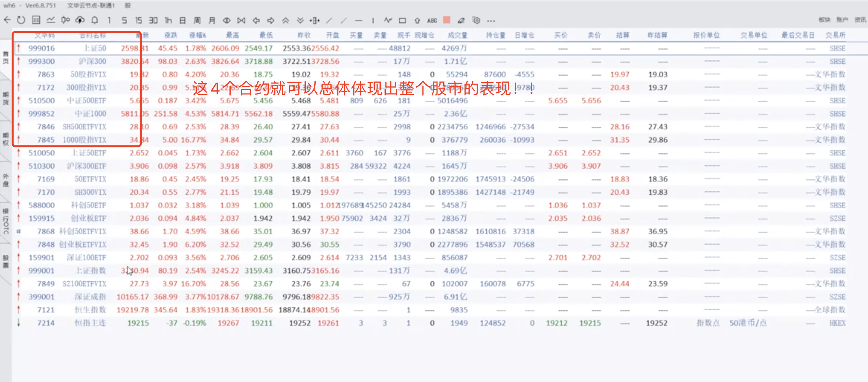The image size is (868, 382).
Task: Select the candlestick chart icon
Action: pyautogui.click(x=65, y=20)
